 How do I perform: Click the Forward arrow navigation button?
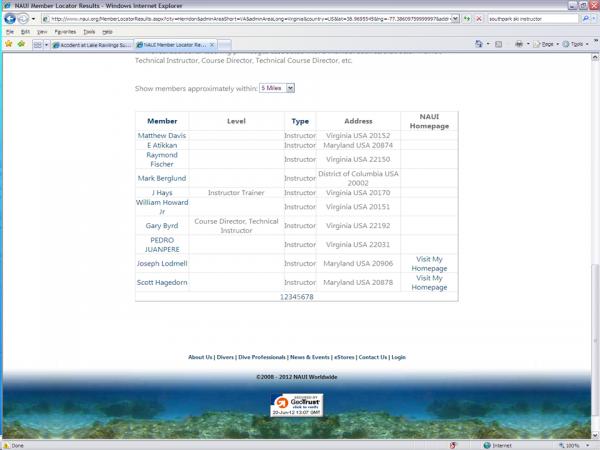pyautogui.click(x=23, y=18)
